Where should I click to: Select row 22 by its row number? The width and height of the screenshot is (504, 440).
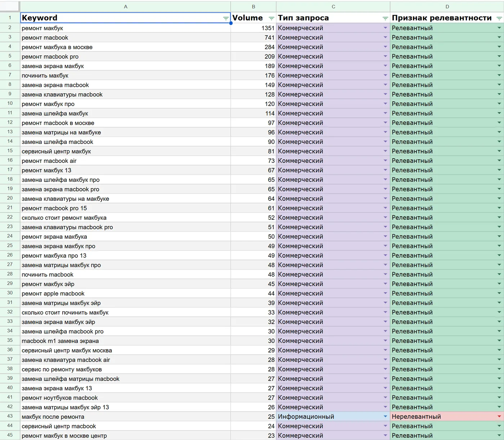pos(10,217)
